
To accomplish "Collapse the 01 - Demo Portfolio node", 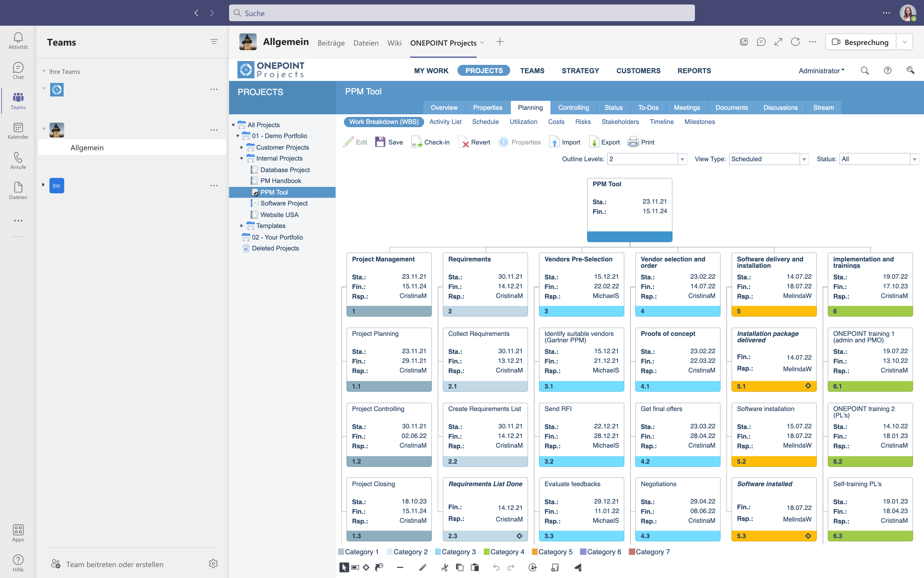I will click(237, 136).
